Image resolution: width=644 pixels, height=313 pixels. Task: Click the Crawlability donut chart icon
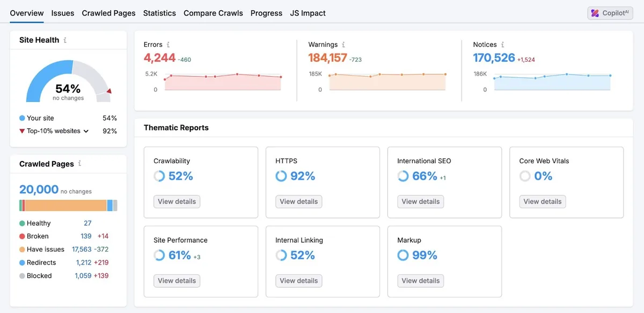(x=159, y=176)
